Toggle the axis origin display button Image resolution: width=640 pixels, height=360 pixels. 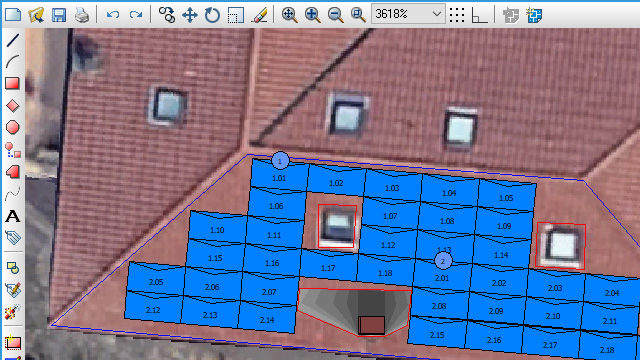[479, 15]
